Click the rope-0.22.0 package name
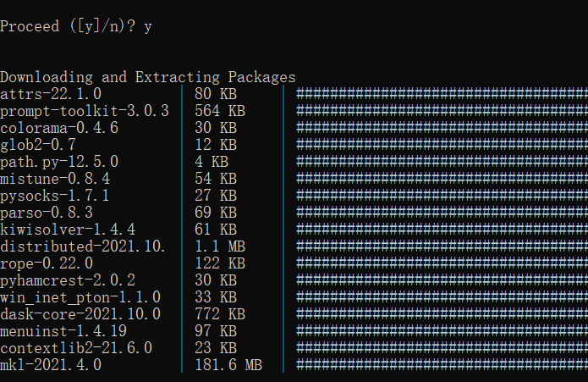The image size is (588, 382). pyautogui.click(x=47, y=263)
